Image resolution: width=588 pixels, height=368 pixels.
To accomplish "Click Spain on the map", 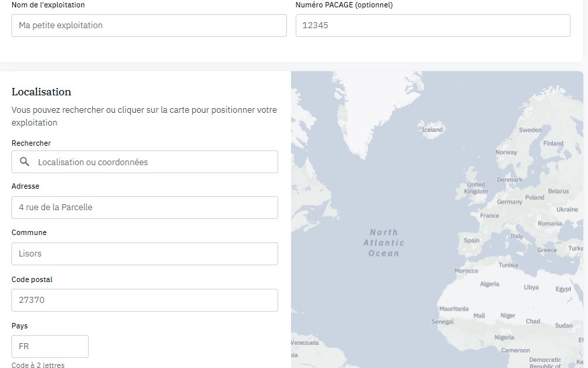I will pyautogui.click(x=471, y=240).
